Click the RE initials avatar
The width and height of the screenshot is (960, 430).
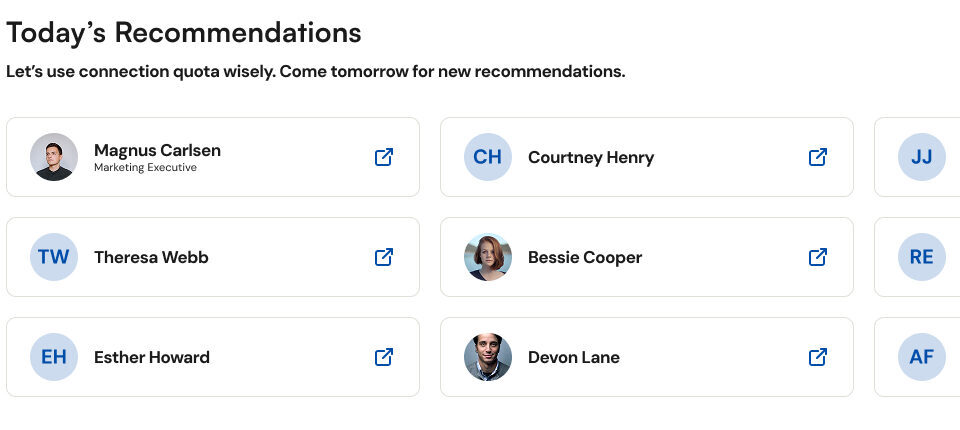coord(921,257)
